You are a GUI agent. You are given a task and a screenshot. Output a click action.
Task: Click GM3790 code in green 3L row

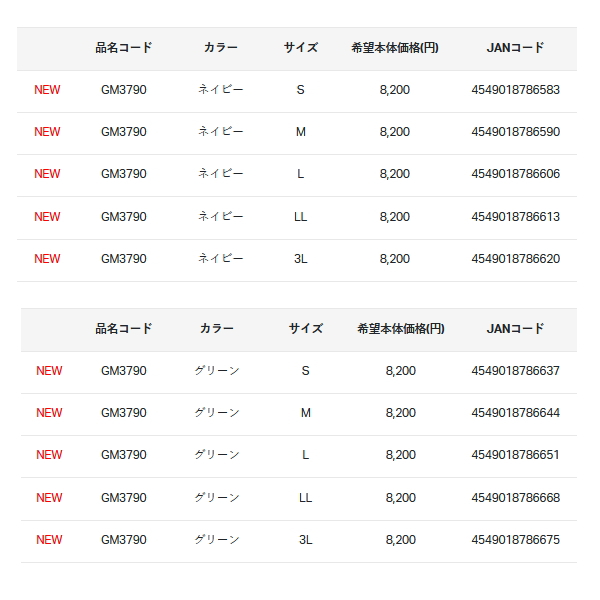tap(124, 540)
